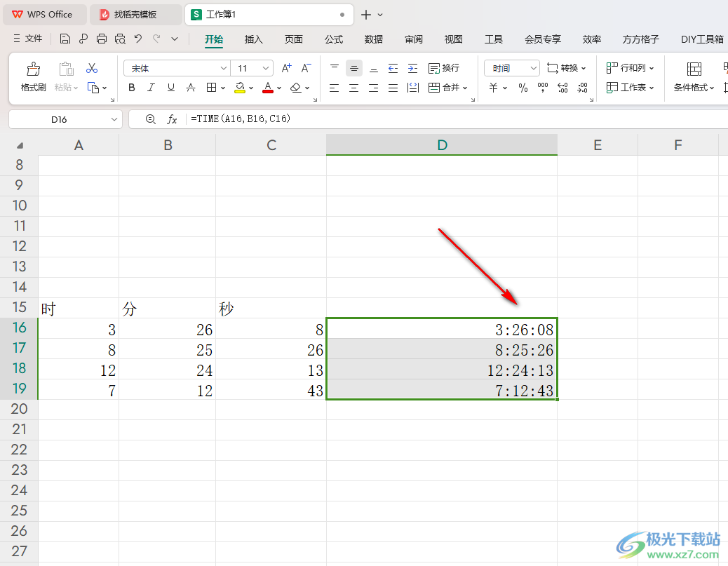The width and height of the screenshot is (728, 566).
Task: Click cell D17 showing 8:25:26
Action: (442, 349)
